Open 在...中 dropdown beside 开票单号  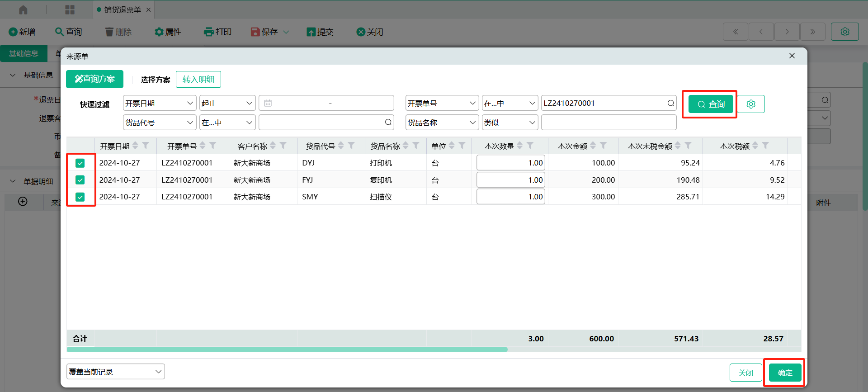click(x=510, y=103)
